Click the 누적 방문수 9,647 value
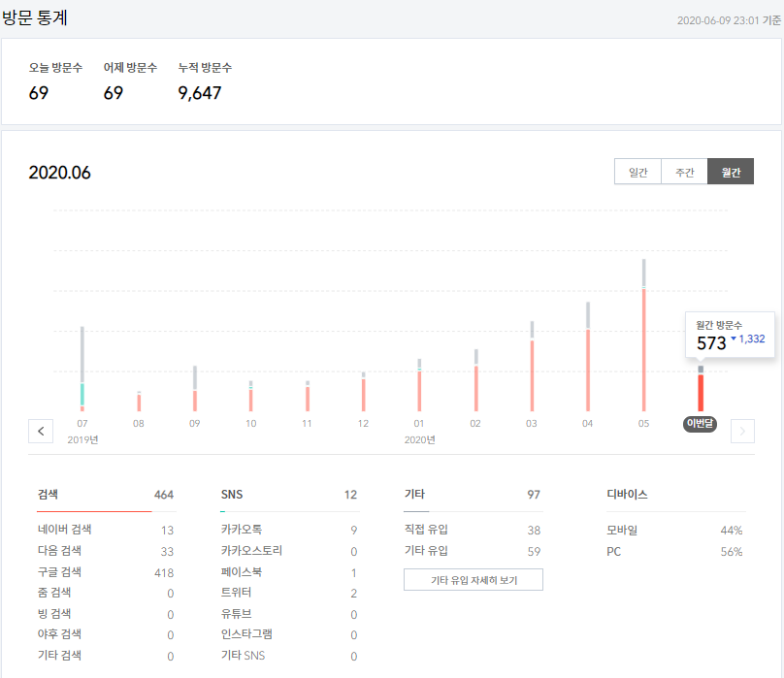 pyautogui.click(x=200, y=92)
